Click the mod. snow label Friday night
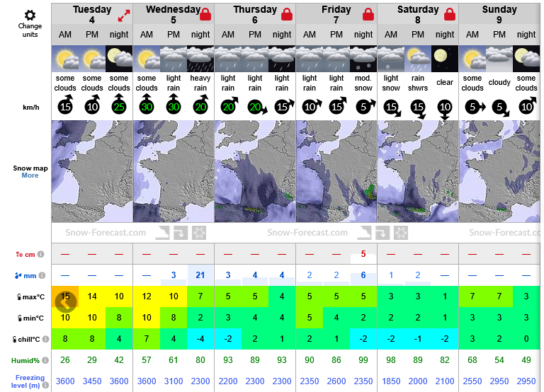This screenshot has height=392, width=544. (x=363, y=83)
